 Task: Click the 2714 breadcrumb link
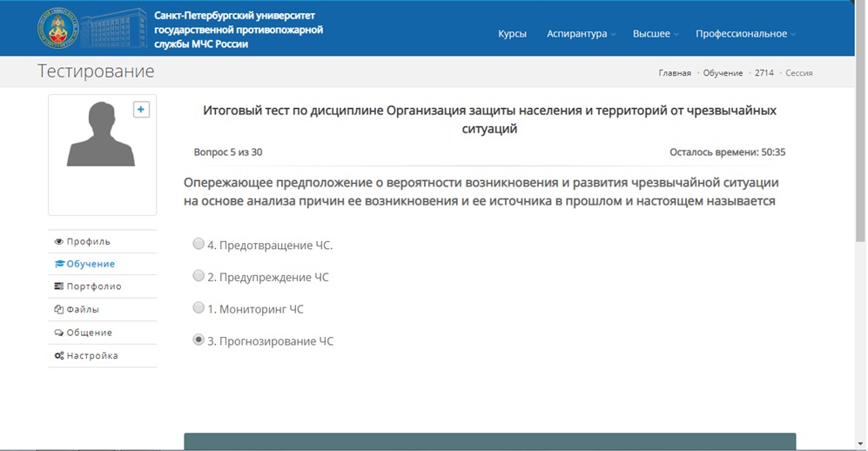(x=764, y=73)
